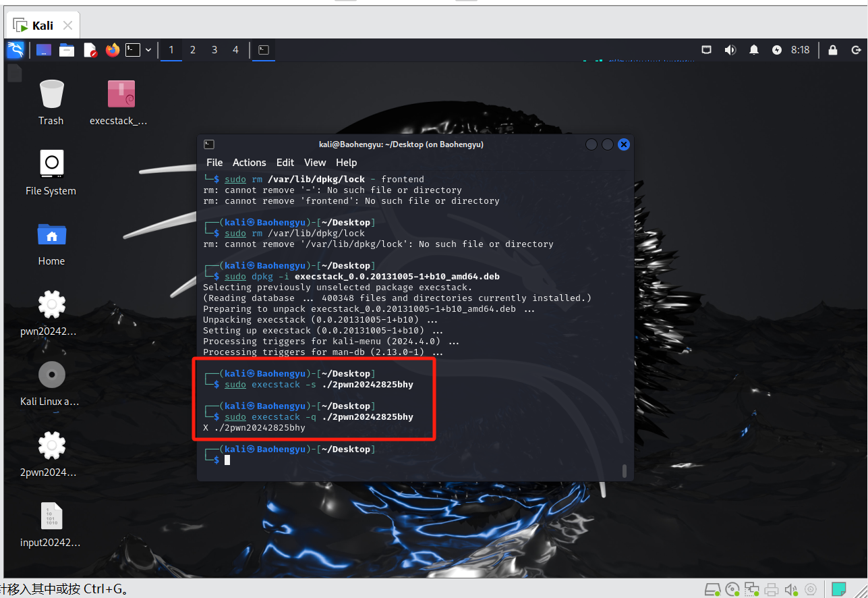
Task: Close the Kali VM tab
Action: (67, 26)
